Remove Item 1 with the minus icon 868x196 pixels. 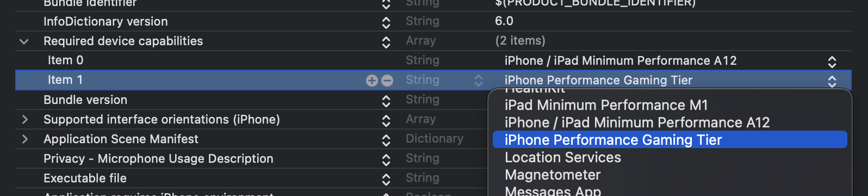387,81
